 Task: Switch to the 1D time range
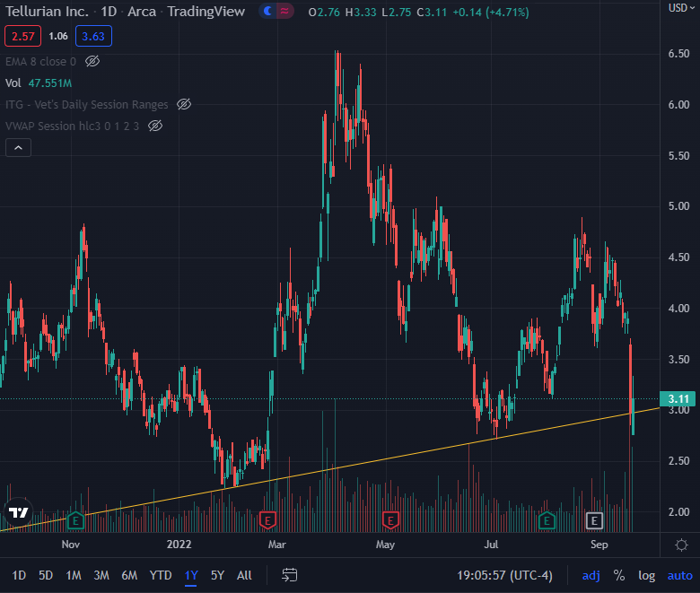point(19,575)
